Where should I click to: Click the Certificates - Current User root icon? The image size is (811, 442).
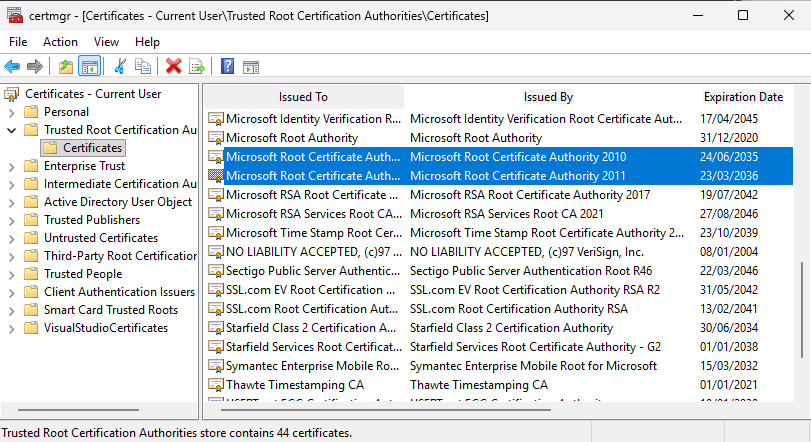[x=11, y=94]
